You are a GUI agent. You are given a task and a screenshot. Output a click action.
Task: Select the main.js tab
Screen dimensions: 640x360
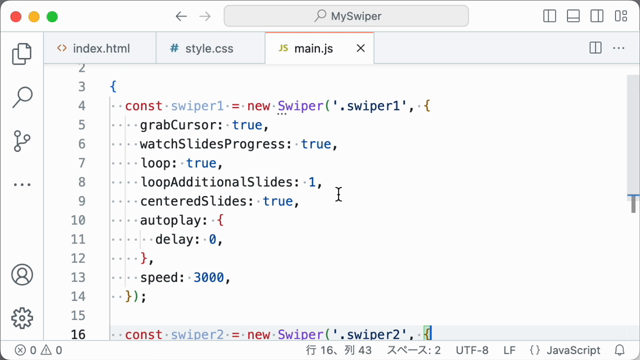point(320,48)
